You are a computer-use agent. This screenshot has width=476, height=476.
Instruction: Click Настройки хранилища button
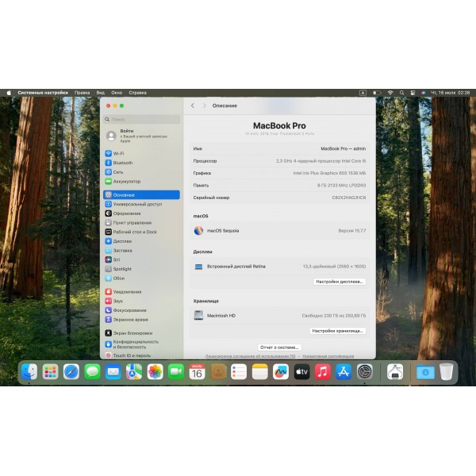(338, 331)
